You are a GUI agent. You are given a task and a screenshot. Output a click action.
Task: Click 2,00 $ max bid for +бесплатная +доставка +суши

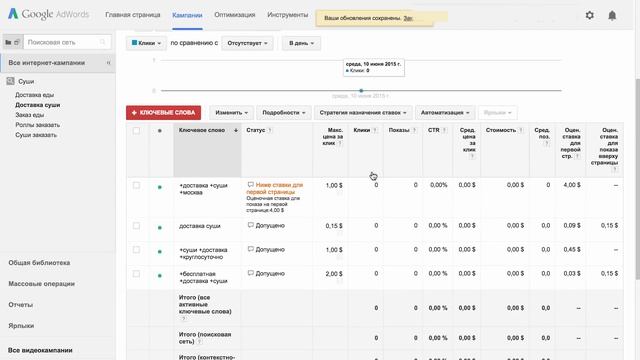pyautogui.click(x=334, y=273)
